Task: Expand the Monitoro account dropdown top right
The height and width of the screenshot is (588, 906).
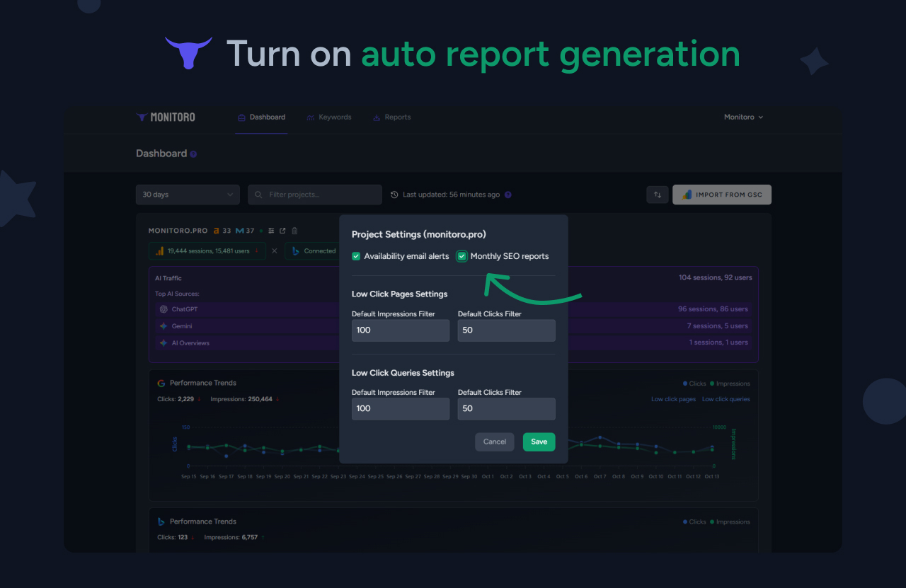Action: pyautogui.click(x=743, y=117)
